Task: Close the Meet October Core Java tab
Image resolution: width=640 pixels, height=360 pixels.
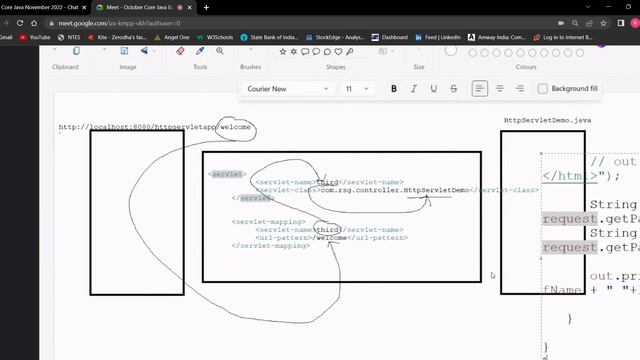Action: pyautogui.click(x=189, y=7)
